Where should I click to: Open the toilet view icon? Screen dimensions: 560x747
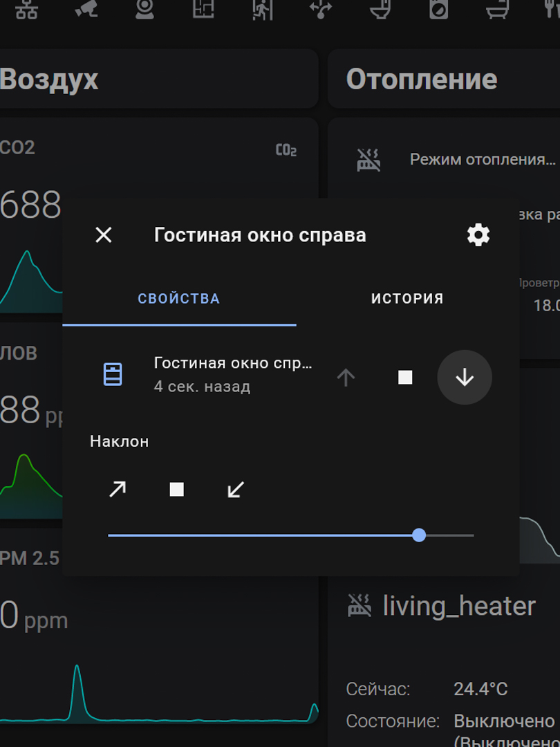[380, 10]
